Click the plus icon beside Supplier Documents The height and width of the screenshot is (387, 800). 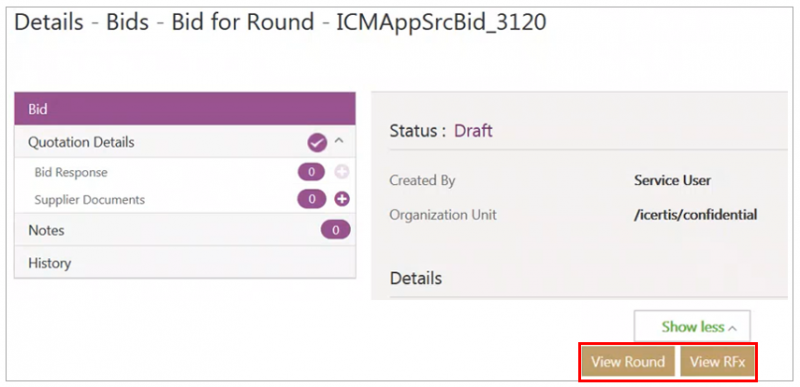pos(342,199)
